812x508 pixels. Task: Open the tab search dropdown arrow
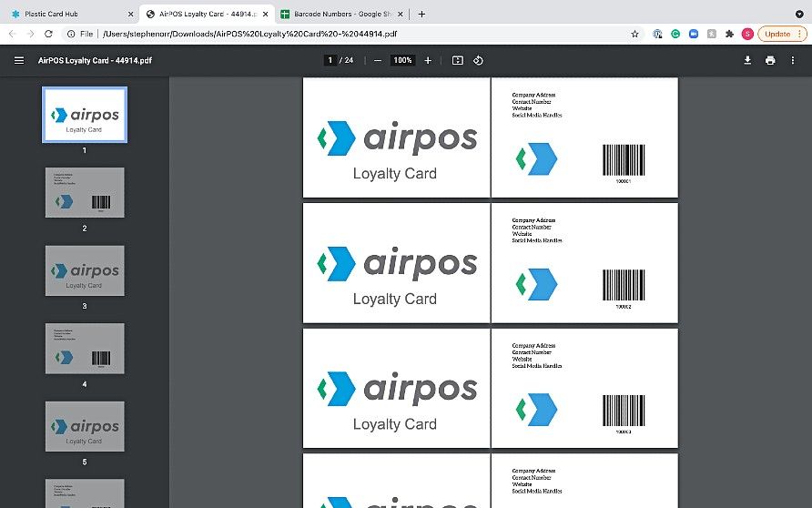[x=799, y=14]
